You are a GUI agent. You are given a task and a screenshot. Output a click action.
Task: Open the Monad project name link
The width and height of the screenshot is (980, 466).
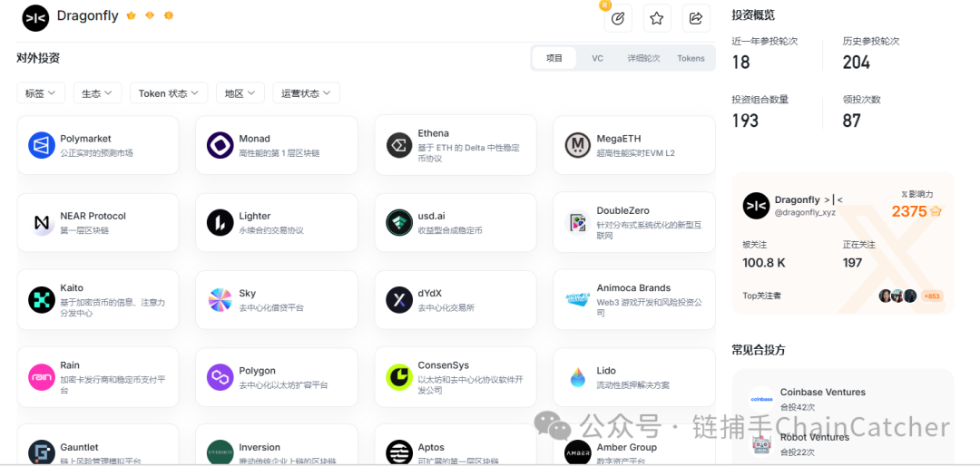pos(254,139)
